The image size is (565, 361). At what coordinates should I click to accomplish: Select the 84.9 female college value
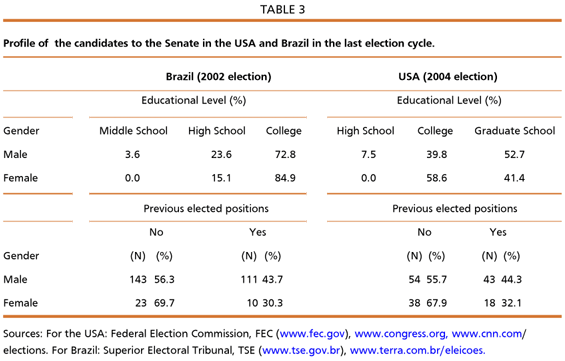pyautogui.click(x=285, y=178)
